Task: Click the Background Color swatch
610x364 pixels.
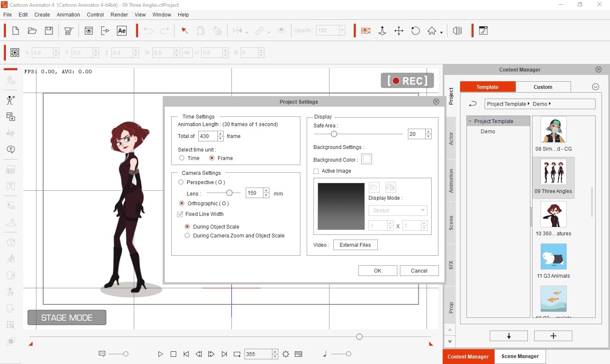Action: pyautogui.click(x=367, y=159)
